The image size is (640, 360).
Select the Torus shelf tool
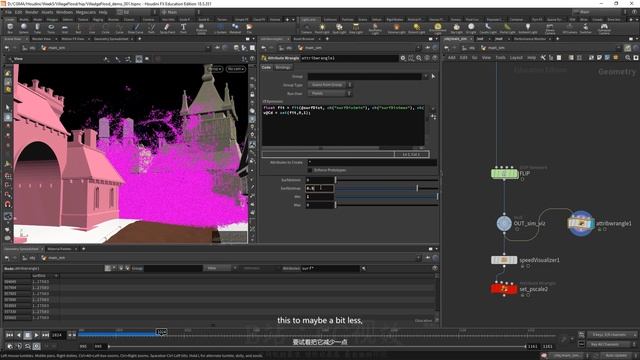point(51,28)
